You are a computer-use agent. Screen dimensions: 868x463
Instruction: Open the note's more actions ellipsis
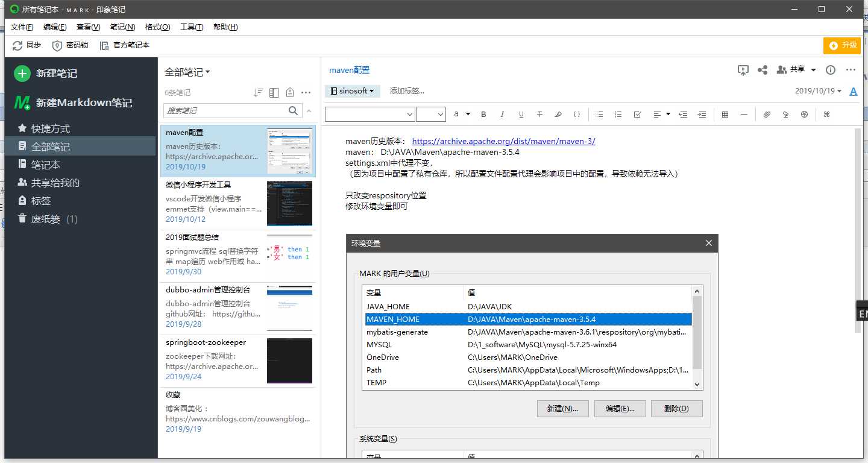click(x=851, y=70)
